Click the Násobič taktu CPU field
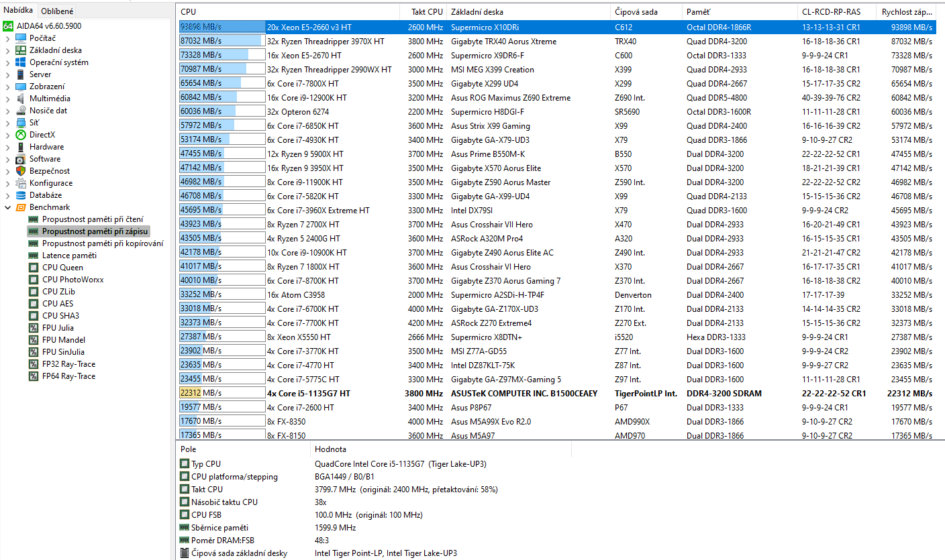Screen dimensions: 945x560 pyautogui.click(x=224, y=502)
